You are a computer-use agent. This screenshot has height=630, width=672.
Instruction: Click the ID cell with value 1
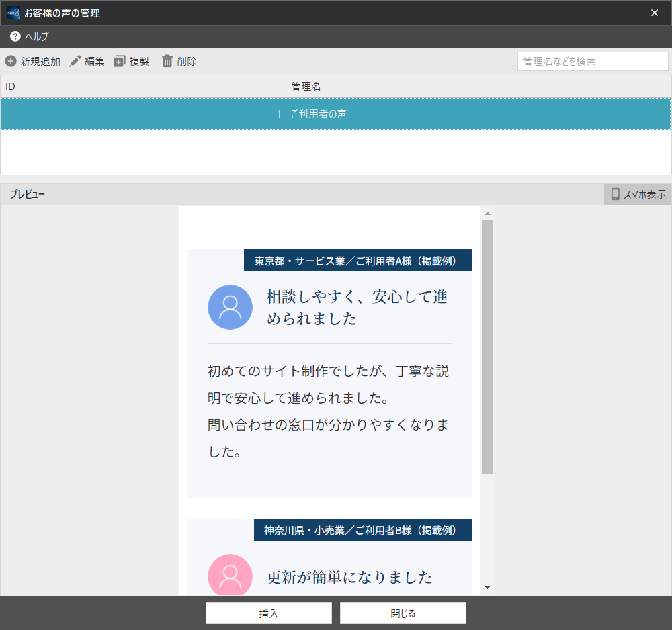point(143,114)
